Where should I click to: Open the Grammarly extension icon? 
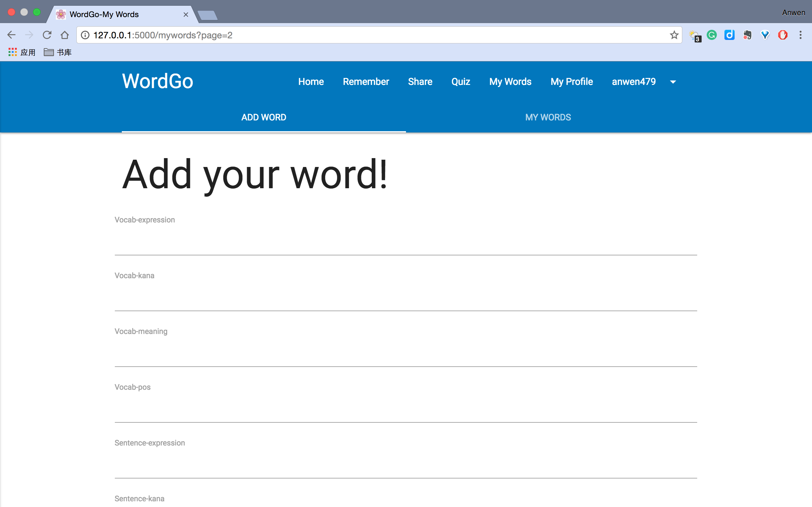pyautogui.click(x=712, y=35)
